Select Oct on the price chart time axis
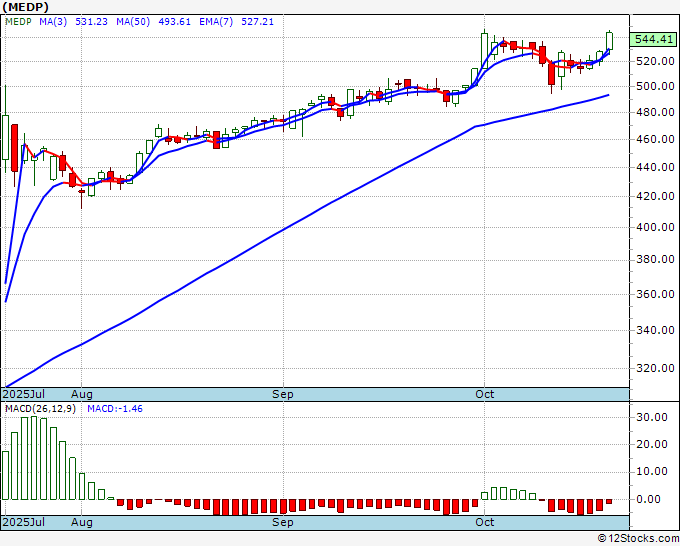680x546 pixels. (x=484, y=394)
